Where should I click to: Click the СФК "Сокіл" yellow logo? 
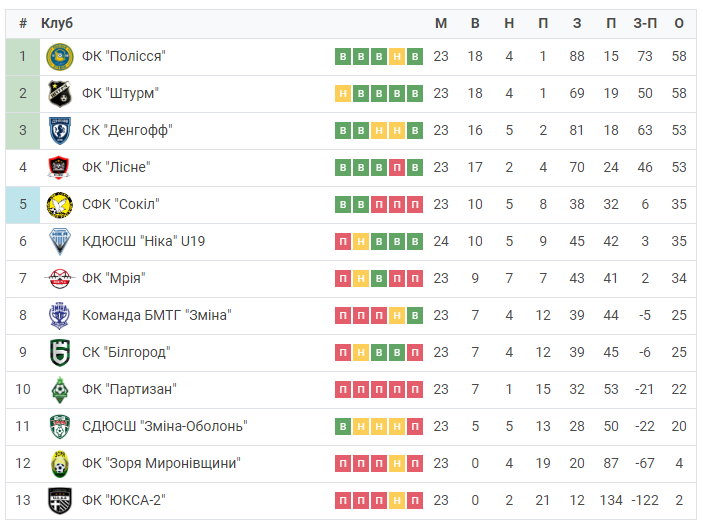(60, 205)
